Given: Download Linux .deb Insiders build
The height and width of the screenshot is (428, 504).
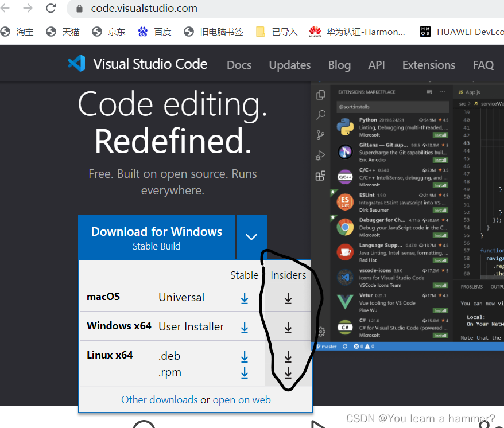Looking at the screenshot, I should [x=288, y=357].
